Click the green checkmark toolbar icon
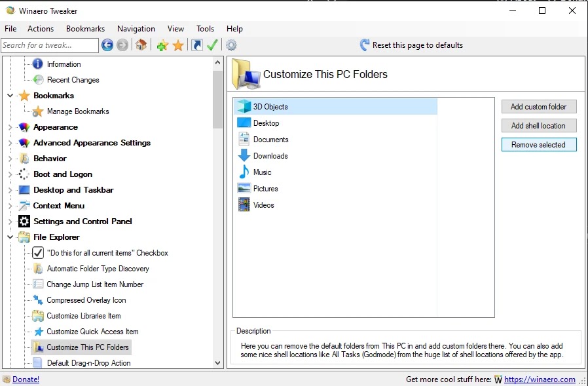The width and height of the screenshot is (588, 386). (212, 45)
